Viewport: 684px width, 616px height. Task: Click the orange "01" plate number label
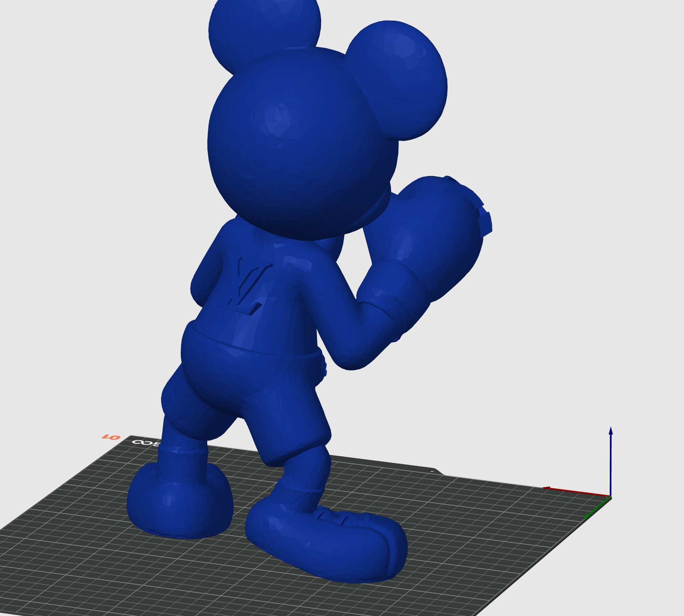click(x=111, y=437)
